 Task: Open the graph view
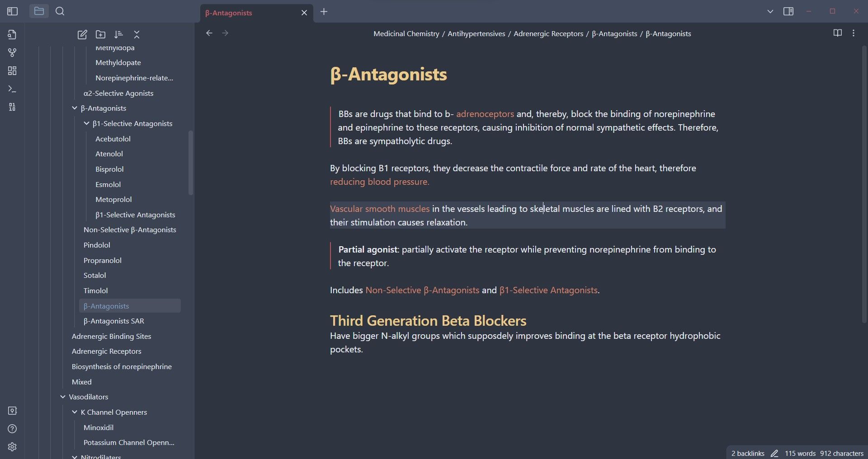point(12,53)
